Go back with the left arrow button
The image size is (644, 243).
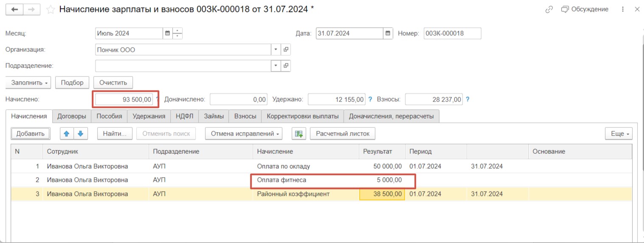click(14, 9)
